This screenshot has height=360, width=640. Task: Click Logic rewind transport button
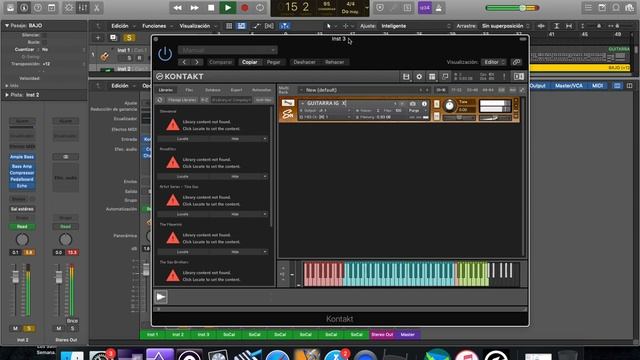(x=178, y=8)
